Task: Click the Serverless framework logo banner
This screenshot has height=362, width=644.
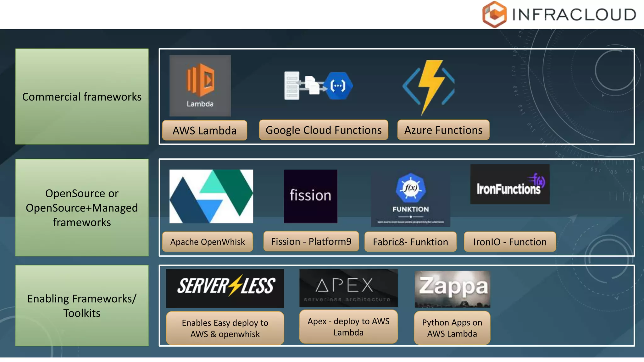Action: pos(225,288)
